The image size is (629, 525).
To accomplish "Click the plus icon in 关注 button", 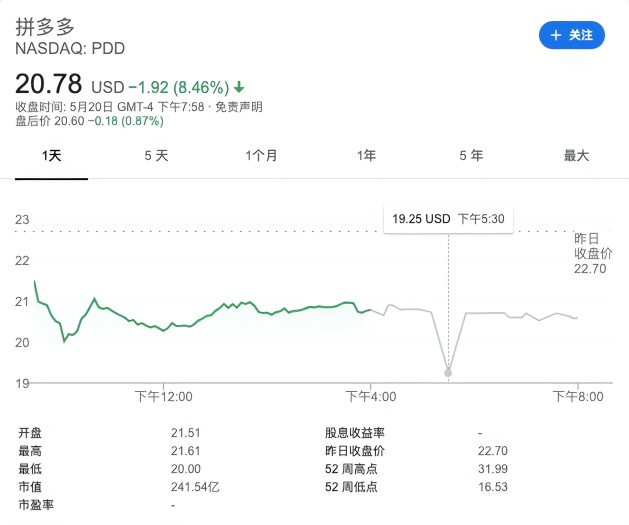I will [556, 35].
